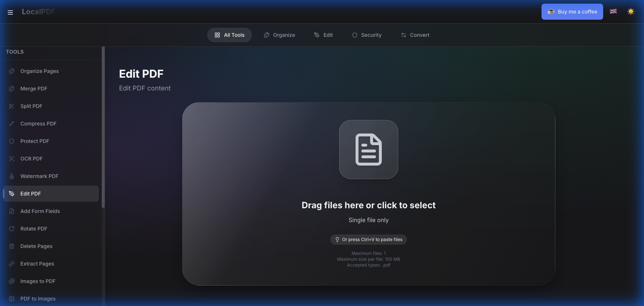
Task: Click the PDF to Images icon
Action: [x=12, y=299]
